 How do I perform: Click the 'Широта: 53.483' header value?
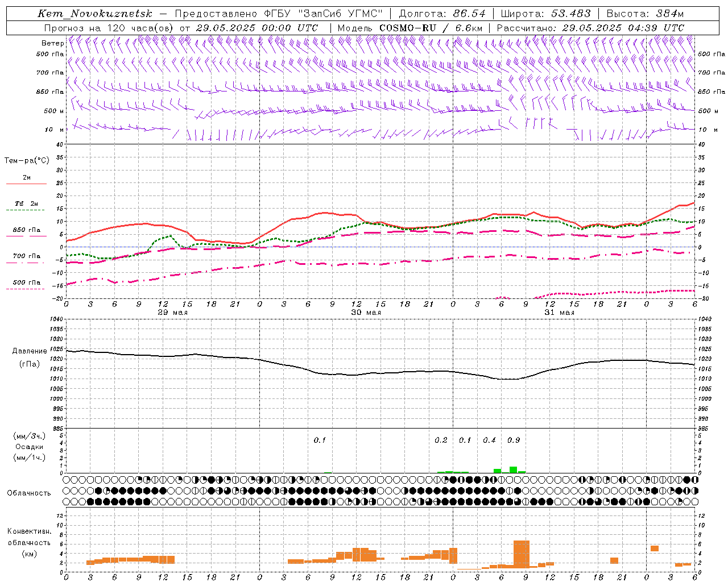[546, 14]
